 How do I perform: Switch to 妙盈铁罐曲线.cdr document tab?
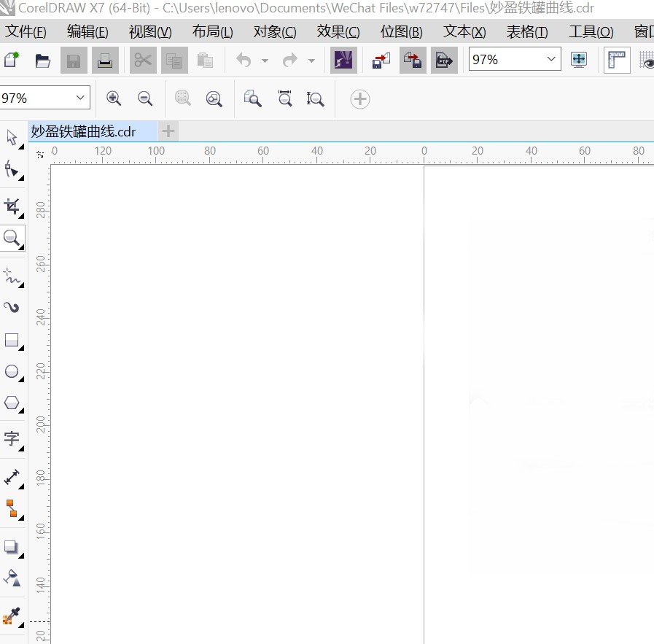[83, 131]
